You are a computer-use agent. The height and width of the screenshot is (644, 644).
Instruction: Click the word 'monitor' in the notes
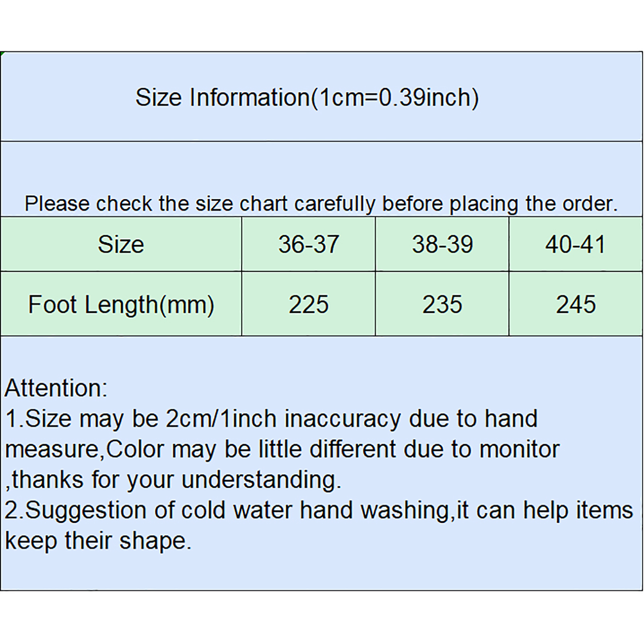point(519,449)
